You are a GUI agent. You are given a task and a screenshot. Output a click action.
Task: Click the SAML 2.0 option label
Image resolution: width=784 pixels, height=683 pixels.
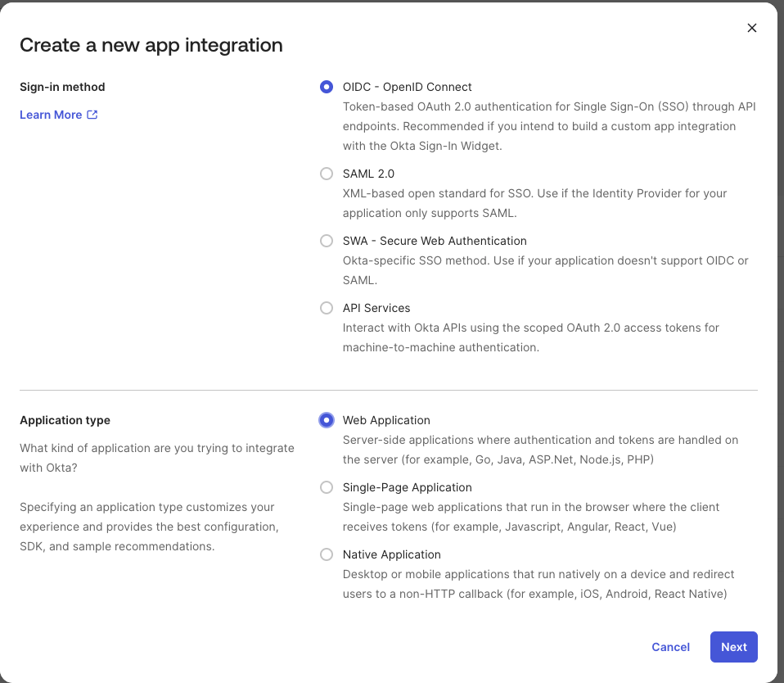[368, 174]
